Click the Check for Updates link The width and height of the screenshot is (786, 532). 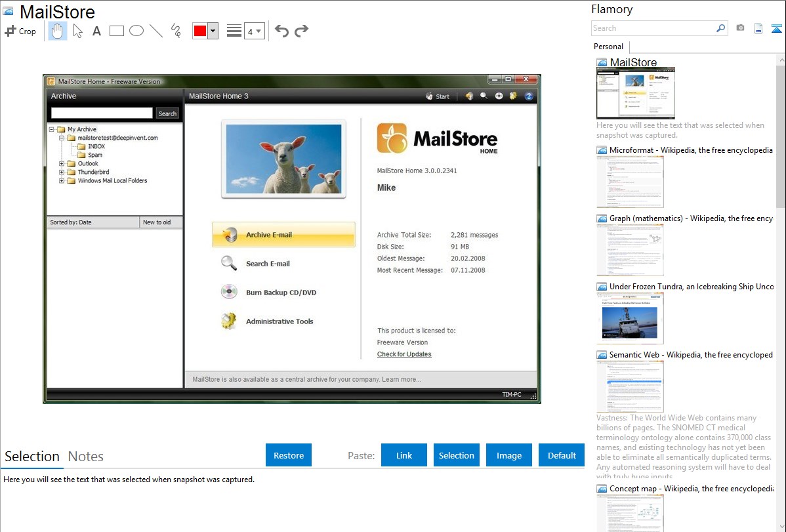(x=404, y=354)
